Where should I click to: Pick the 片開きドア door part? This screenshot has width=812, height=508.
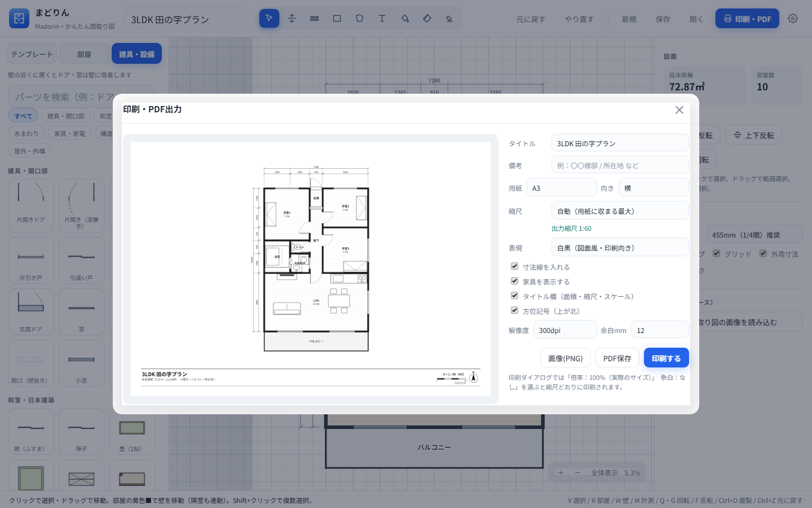(x=31, y=205)
